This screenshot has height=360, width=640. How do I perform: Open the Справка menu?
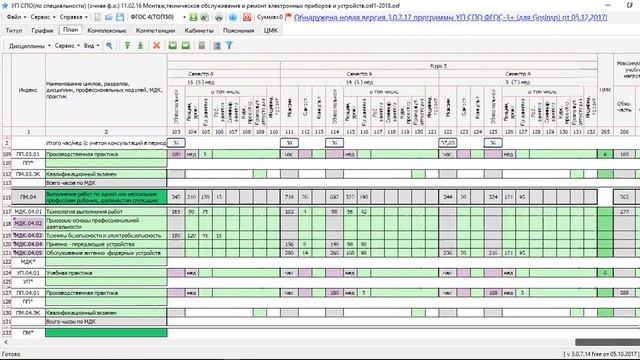point(73,17)
